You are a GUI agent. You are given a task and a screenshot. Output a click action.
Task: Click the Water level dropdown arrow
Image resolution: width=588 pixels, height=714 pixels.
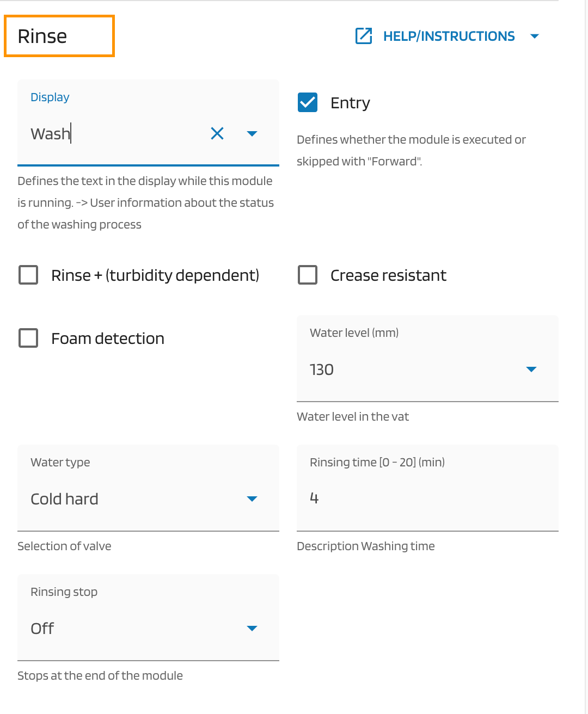pyautogui.click(x=531, y=370)
